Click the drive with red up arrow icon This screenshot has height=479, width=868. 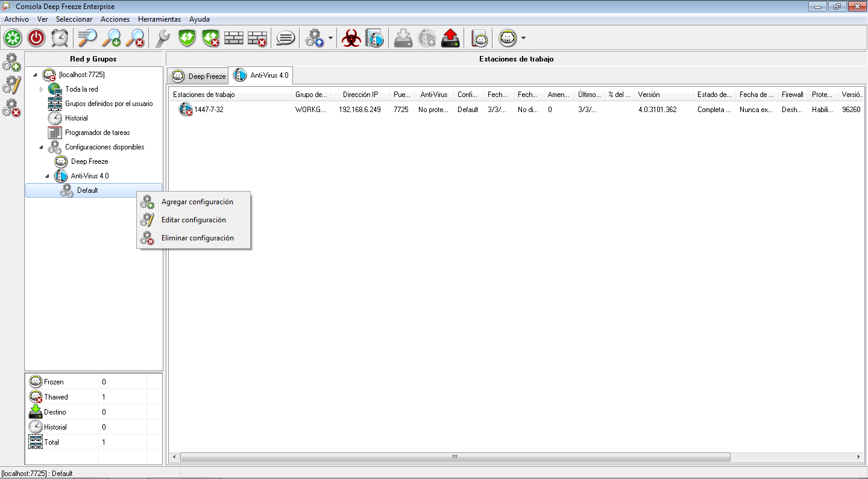pyautogui.click(x=450, y=39)
